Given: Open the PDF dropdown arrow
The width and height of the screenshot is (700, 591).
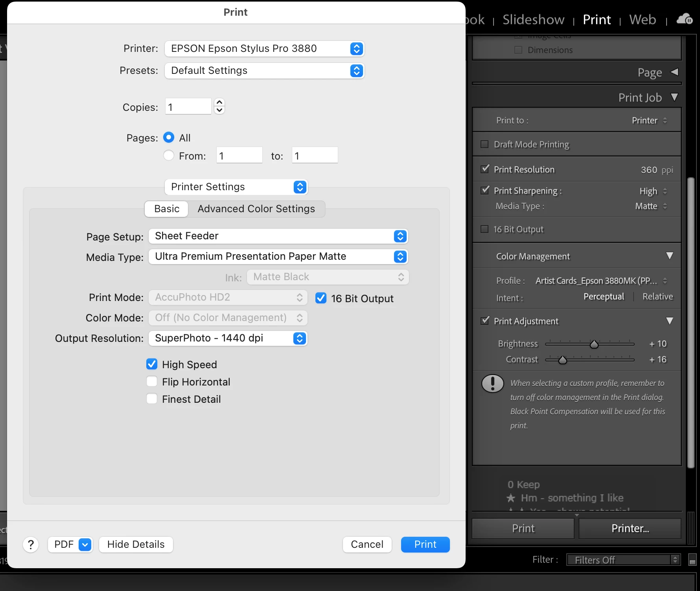Looking at the screenshot, I should (85, 545).
